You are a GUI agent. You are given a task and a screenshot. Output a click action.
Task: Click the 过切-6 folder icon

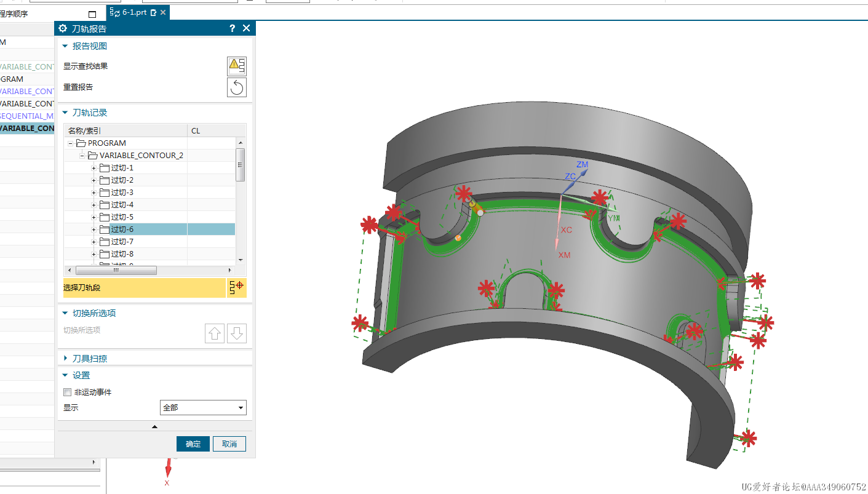pos(104,229)
